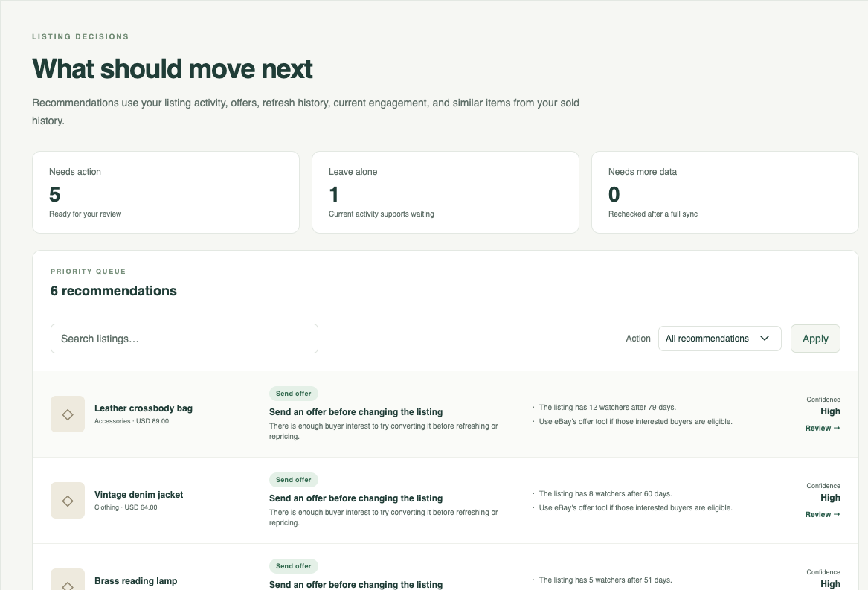The height and width of the screenshot is (590, 868).
Task: Click 'The listing has 12 watchers after 79 days.'
Action: coord(607,407)
